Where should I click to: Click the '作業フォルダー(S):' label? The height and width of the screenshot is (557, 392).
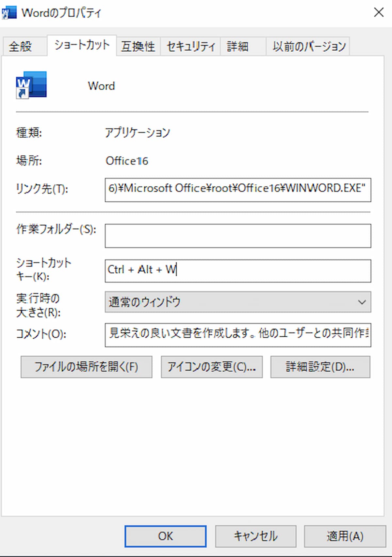pyautogui.click(x=56, y=229)
